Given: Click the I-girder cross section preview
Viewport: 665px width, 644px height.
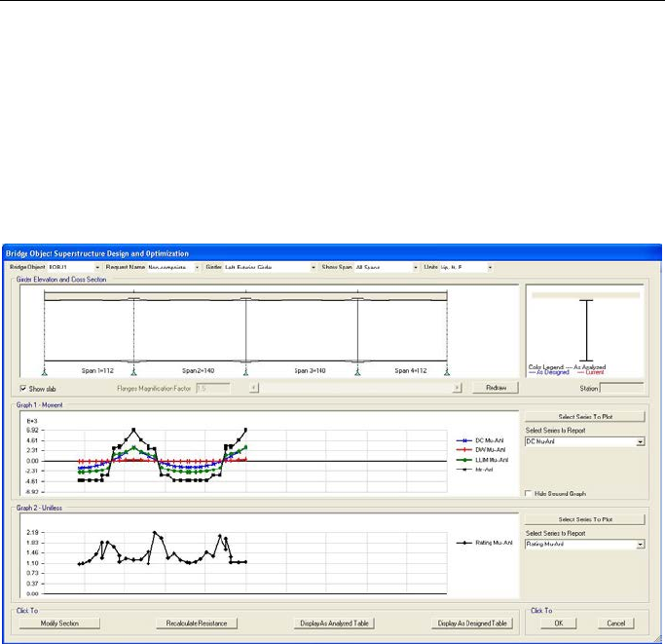Looking at the screenshot, I should [586, 330].
